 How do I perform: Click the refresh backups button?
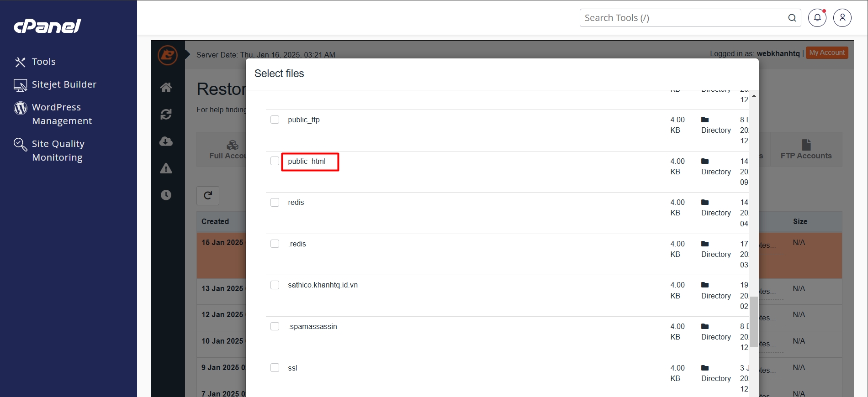[x=208, y=196]
